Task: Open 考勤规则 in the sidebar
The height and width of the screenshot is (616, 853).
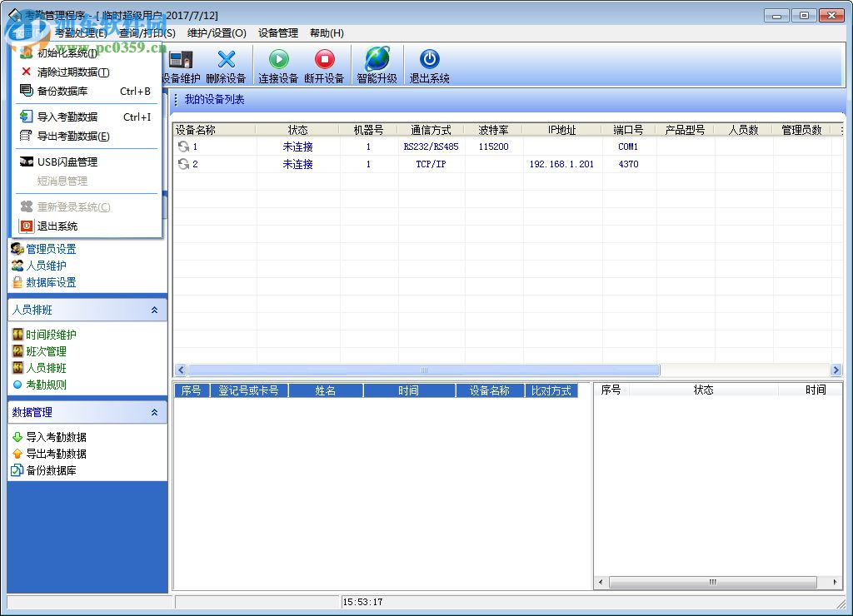Action: click(x=46, y=385)
